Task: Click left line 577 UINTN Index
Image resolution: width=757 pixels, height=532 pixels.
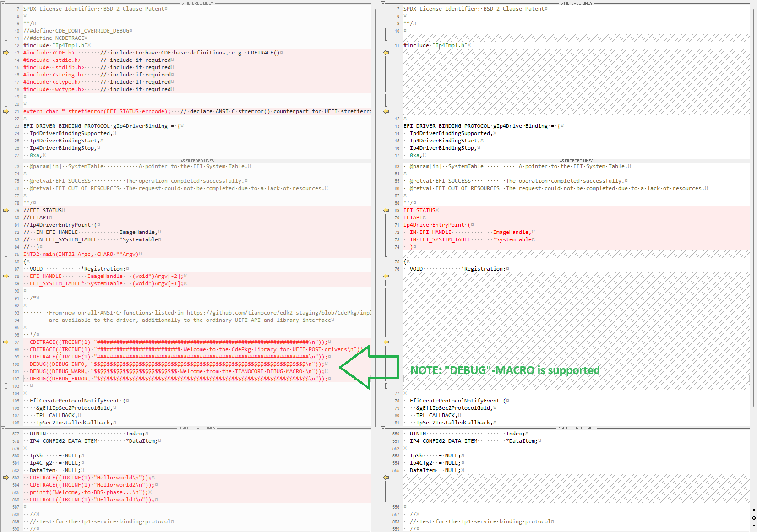Action: 89,434
